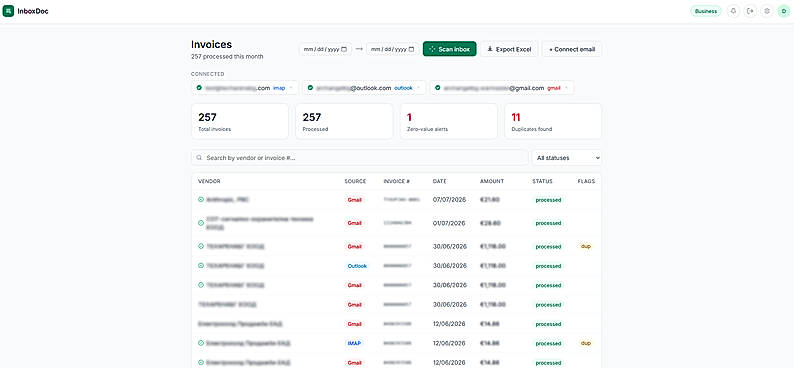The image size is (794, 368).
Task: Click the check icon in the IMAP row
Action: point(201,343)
